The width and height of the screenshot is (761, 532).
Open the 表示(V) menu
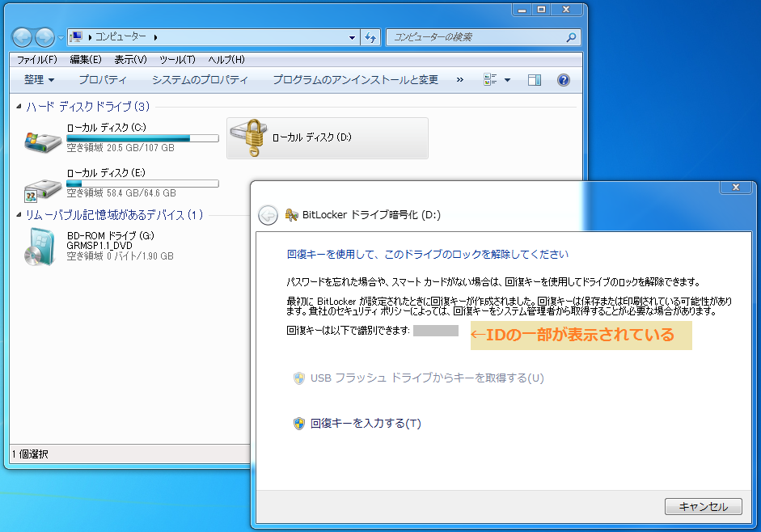click(x=130, y=60)
